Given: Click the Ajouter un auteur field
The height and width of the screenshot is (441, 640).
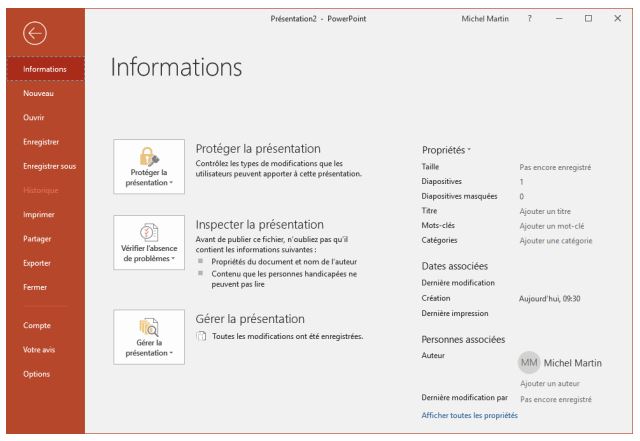Looking at the screenshot, I should pyautogui.click(x=551, y=384).
